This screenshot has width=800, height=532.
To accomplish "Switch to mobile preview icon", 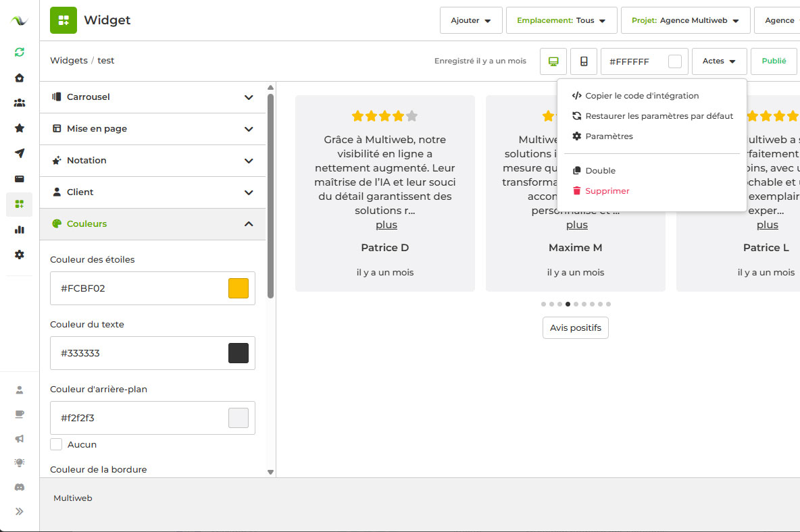I will [584, 61].
